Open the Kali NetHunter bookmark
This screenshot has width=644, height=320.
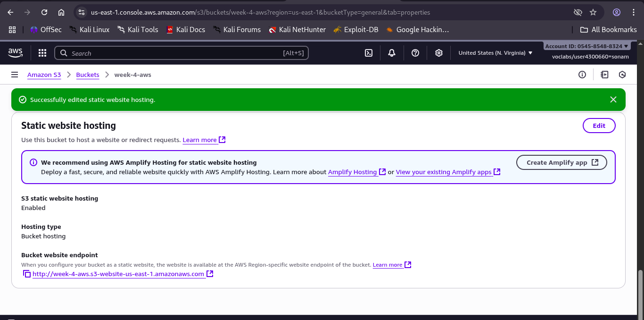click(297, 29)
